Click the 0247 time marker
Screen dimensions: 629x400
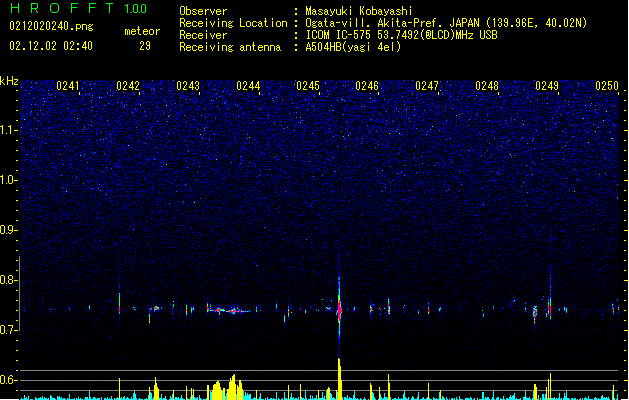[427, 86]
